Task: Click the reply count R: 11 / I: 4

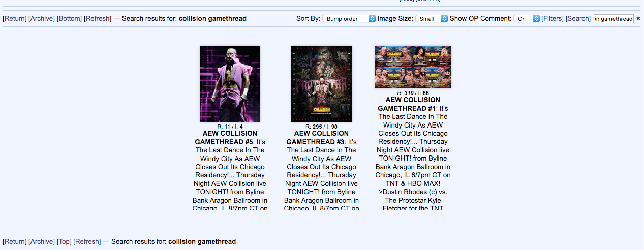Action: pos(230,127)
